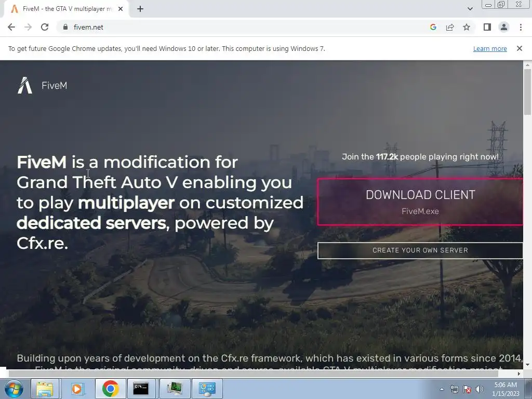
Task: Open Windows Media Player from taskbar
Action: click(78, 389)
